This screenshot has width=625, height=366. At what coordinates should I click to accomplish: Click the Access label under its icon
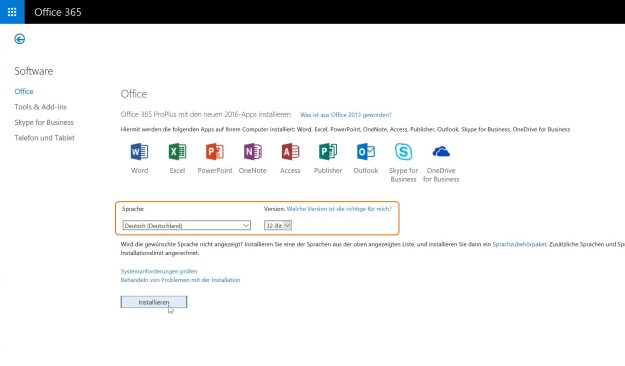[x=290, y=170]
